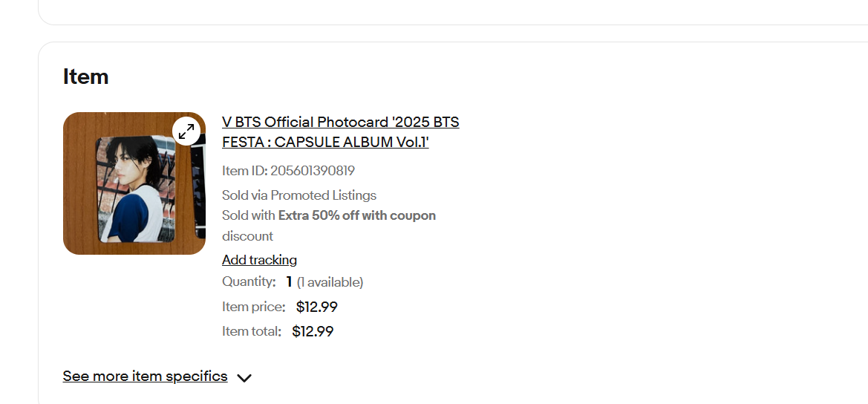Expand See more item specifics

pos(145,377)
